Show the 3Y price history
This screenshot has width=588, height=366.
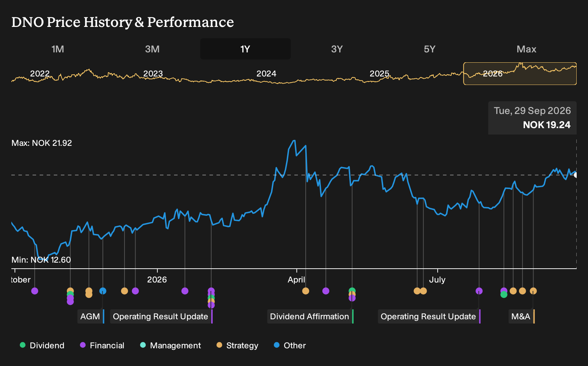(337, 49)
